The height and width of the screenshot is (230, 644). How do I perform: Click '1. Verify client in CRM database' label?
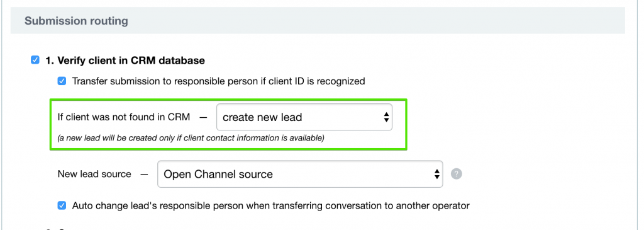click(x=125, y=60)
